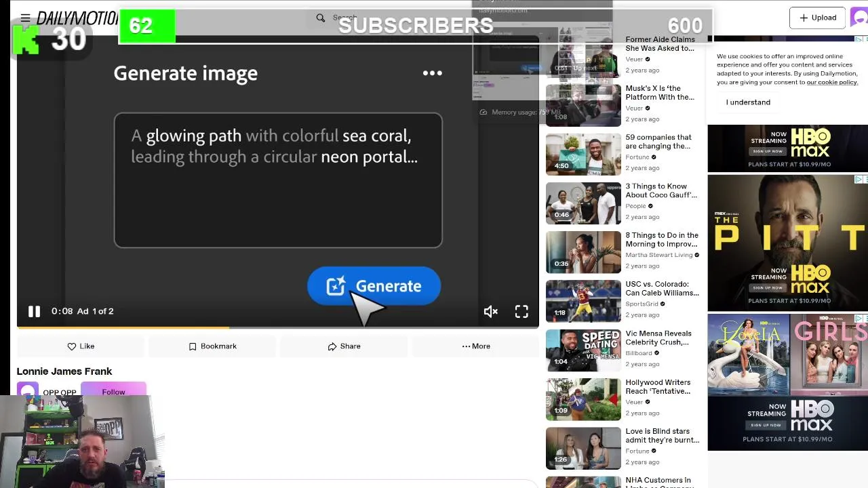Screen dimensions: 868x488
Task: Click the ad's image prompt text box
Action: click(x=278, y=180)
